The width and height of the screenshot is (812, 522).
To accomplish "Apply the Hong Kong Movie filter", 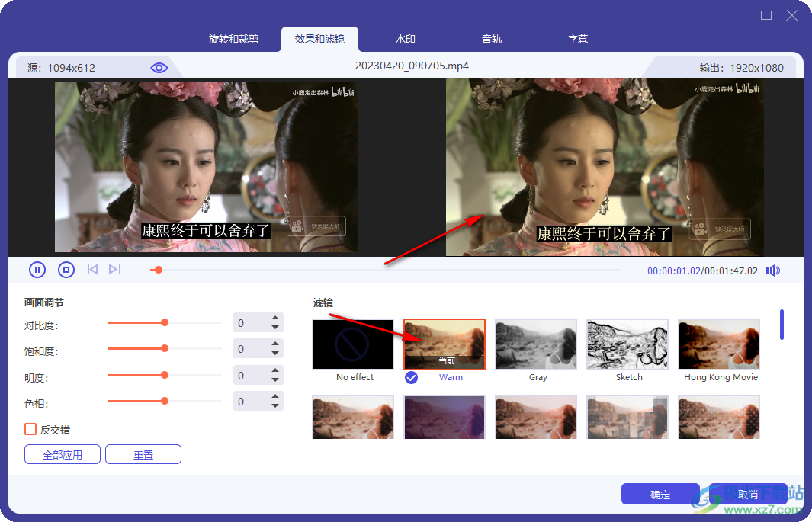I will pyautogui.click(x=719, y=344).
